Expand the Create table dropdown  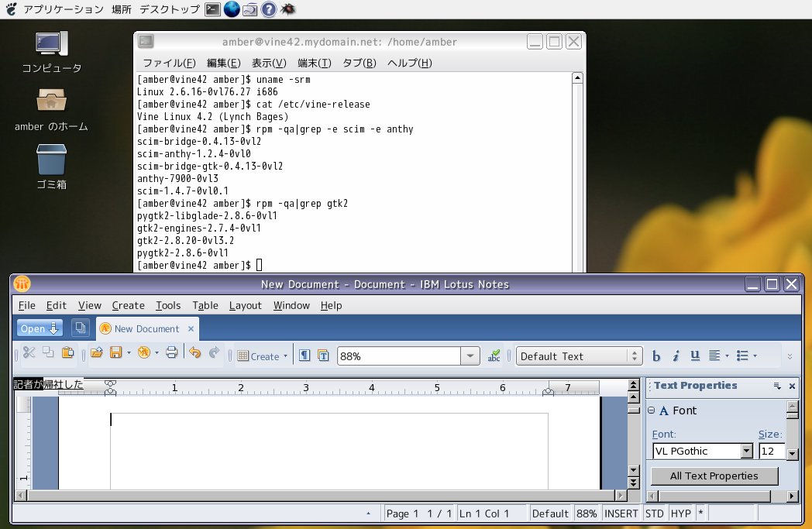285,356
